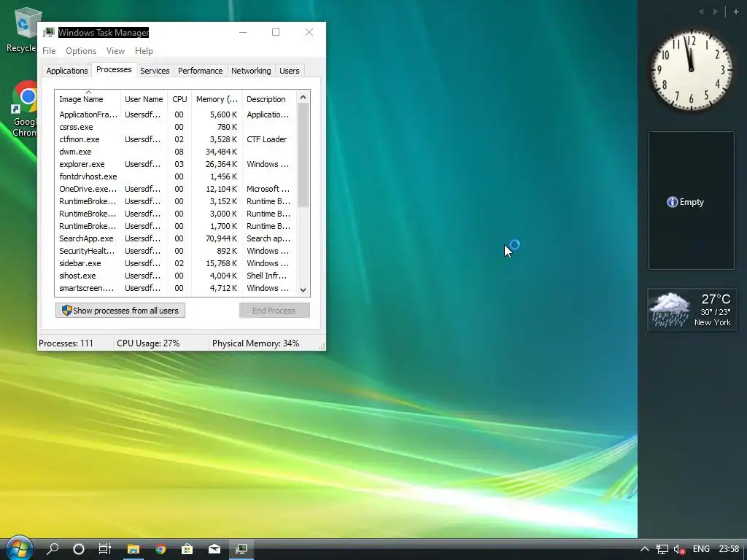Click Task Manager title bar icon
The height and width of the screenshot is (560, 747).
click(x=49, y=32)
